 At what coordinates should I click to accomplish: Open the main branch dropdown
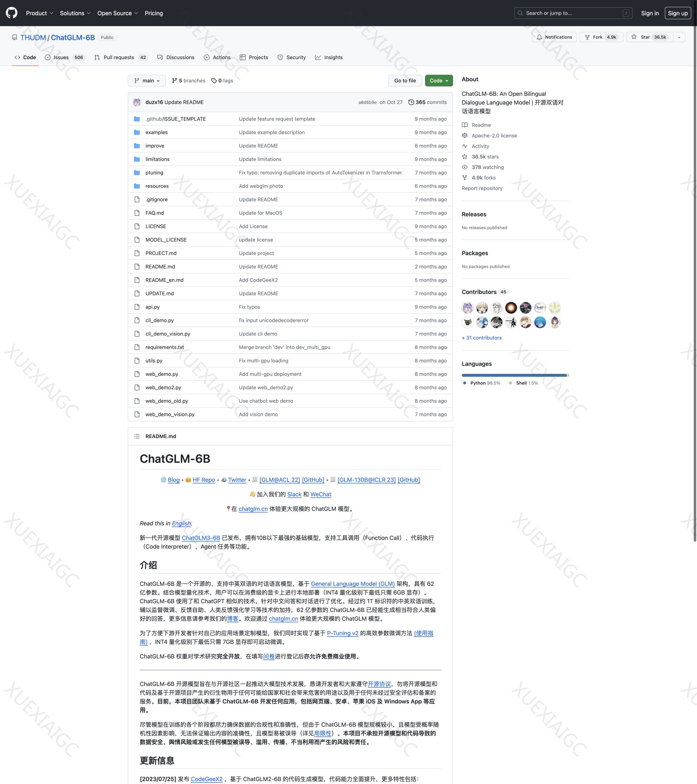147,81
